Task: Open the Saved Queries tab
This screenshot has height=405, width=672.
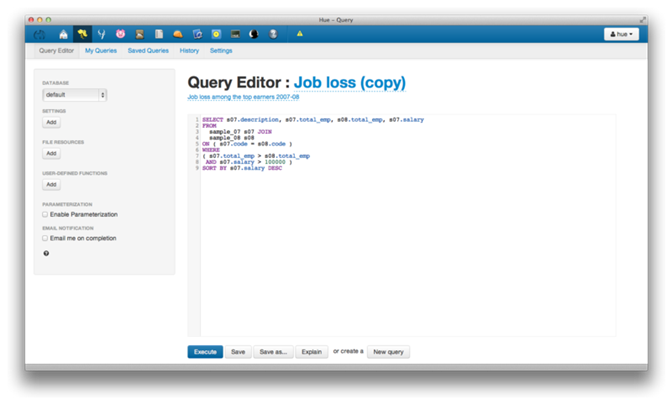Action: tap(148, 50)
